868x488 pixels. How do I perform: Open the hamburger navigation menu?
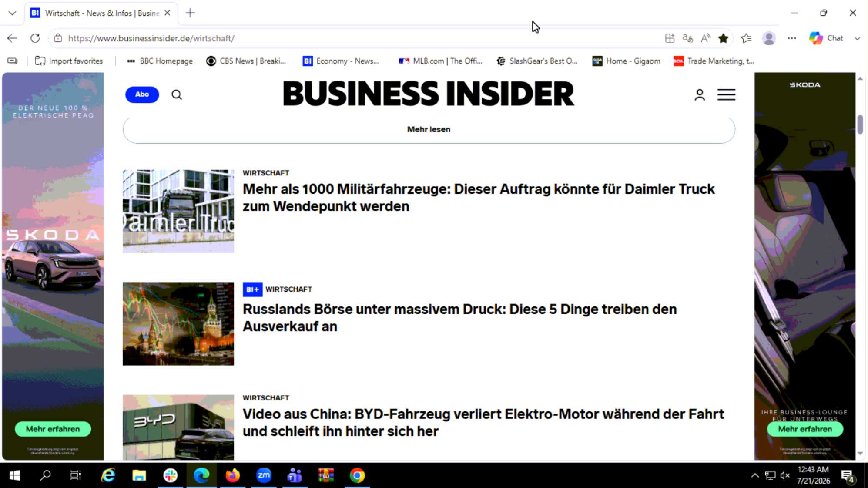point(726,94)
